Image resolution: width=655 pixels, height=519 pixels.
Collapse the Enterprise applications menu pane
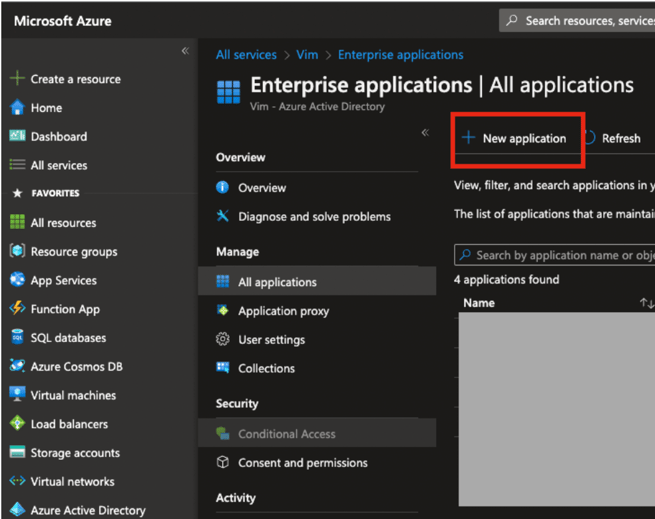pos(425,133)
